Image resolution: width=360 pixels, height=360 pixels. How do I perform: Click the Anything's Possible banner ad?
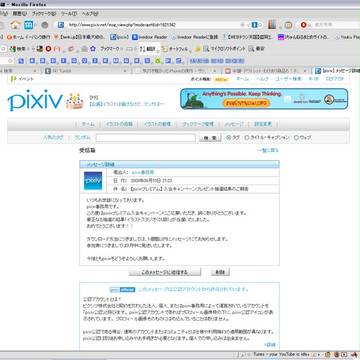[264, 99]
